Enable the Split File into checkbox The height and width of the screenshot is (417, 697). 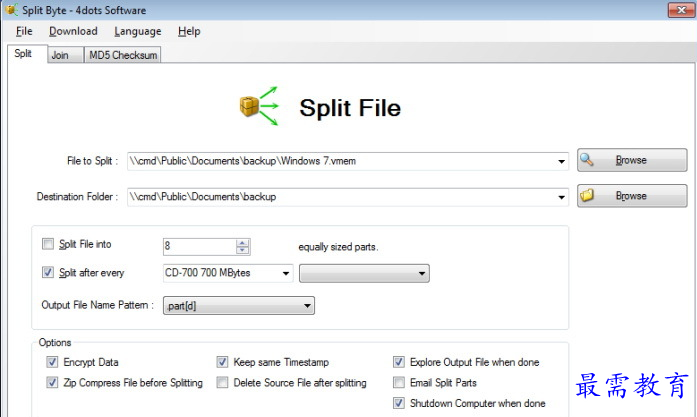pyautogui.click(x=48, y=244)
